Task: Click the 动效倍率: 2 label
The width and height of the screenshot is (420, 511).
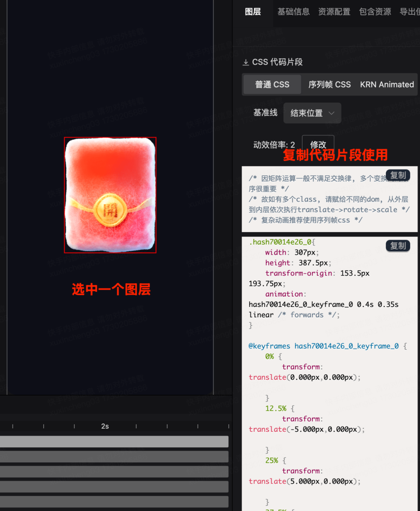Action: click(x=274, y=145)
